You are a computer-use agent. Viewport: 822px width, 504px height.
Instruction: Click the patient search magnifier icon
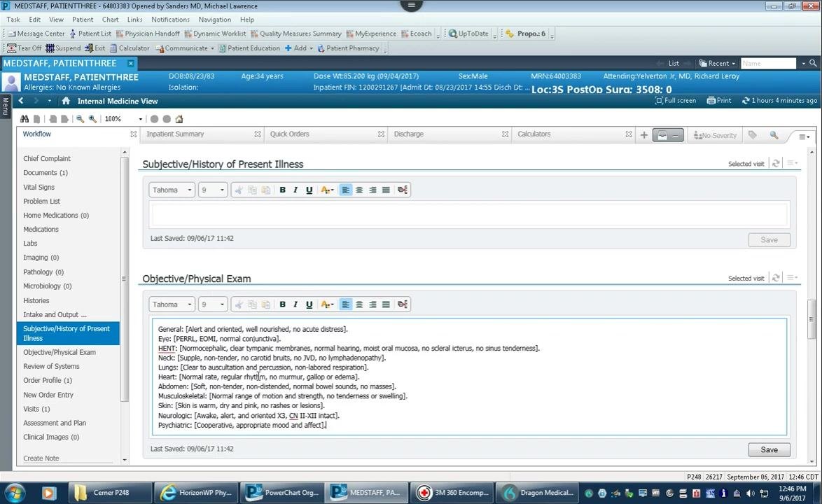pyautogui.click(x=813, y=64)
